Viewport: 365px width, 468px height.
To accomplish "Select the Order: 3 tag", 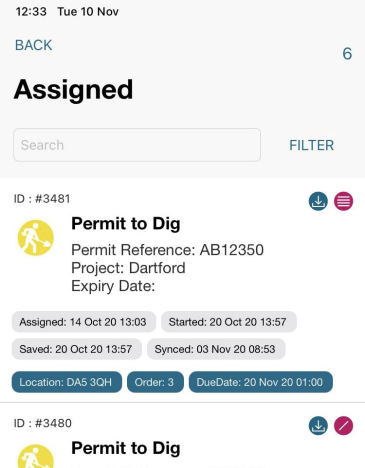I will click(155, 382).
